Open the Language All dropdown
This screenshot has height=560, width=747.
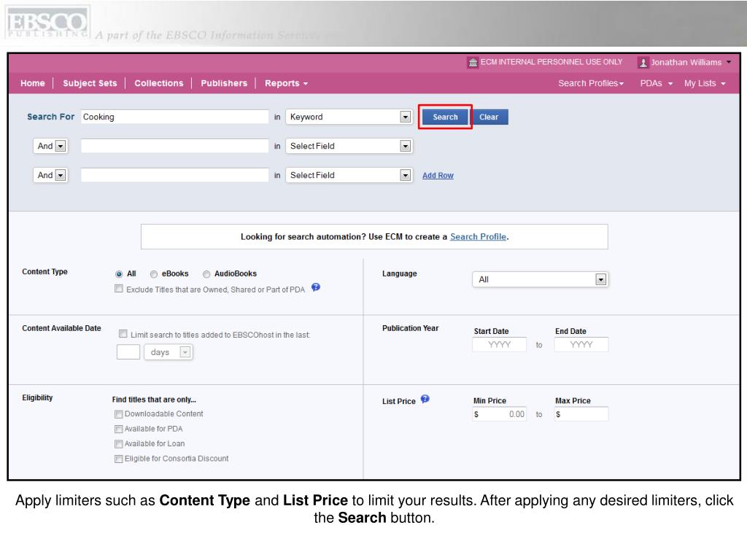[x=541, y=279]
